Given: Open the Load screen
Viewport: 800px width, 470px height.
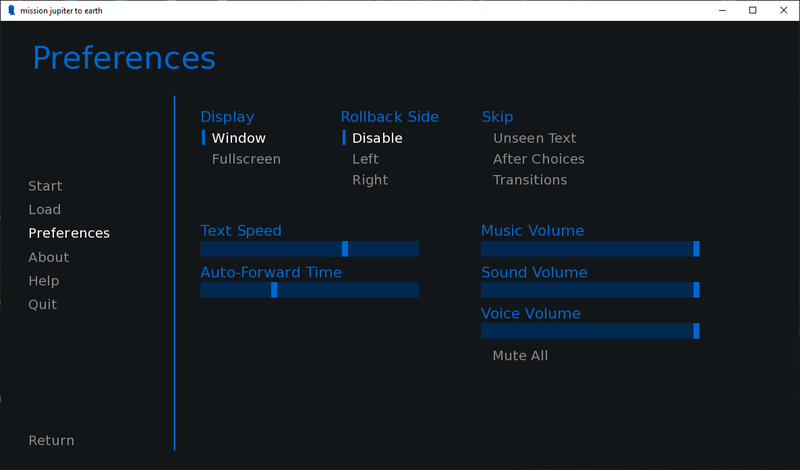Looking at the screenshot, I should tap(45, 210).
